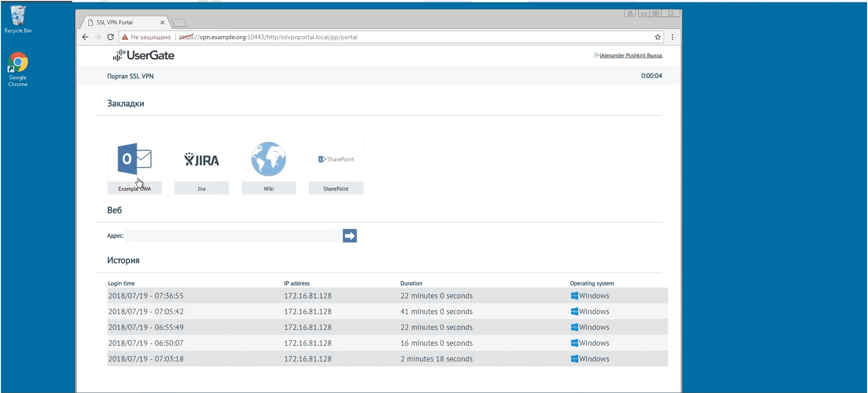Open the Wiki globe bookmark

click(x=268, y=164)
